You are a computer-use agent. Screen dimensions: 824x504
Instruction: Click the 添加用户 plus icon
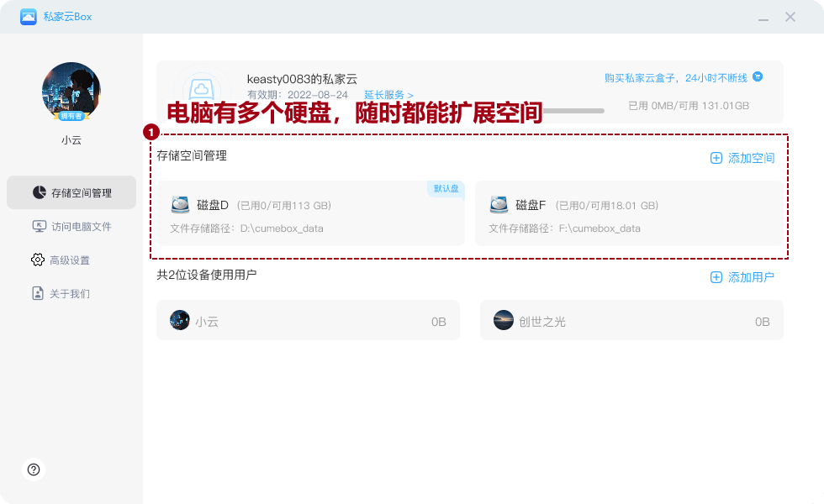coord(716,277)
